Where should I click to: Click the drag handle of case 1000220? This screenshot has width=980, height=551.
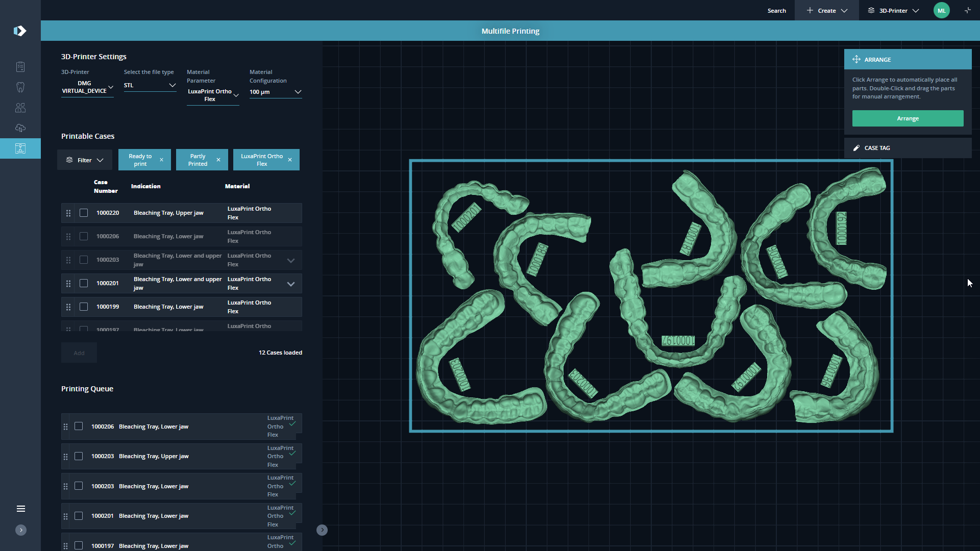pyautogui.click(x=68, y=213)
